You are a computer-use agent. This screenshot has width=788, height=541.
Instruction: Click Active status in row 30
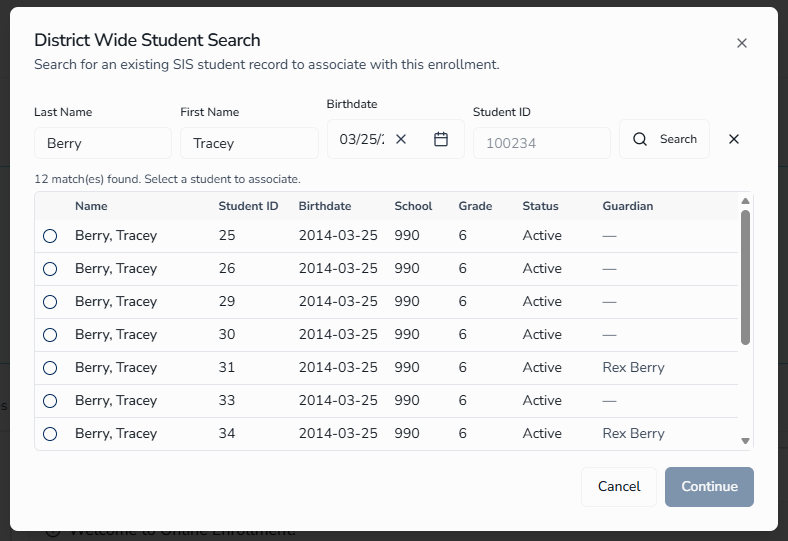(542, 335)
